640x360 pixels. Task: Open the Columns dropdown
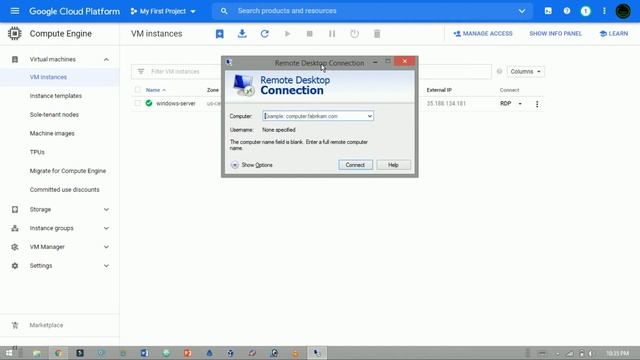tap(526, 71)
